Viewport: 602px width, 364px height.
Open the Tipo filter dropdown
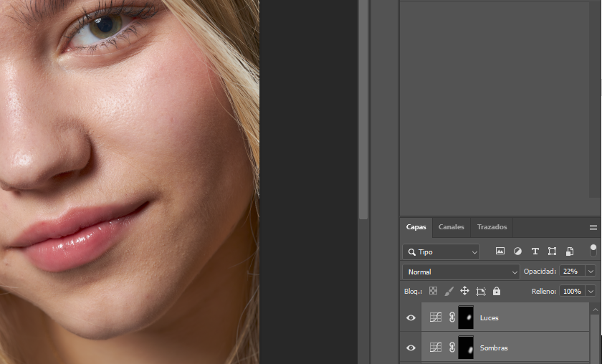pos(441,252)
